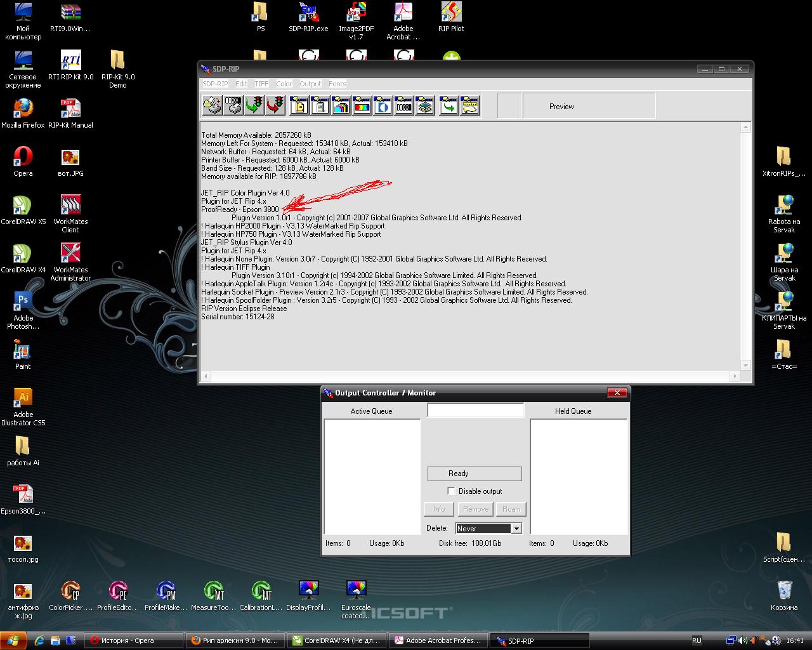Expand the Delete Never dropdown

516,528
